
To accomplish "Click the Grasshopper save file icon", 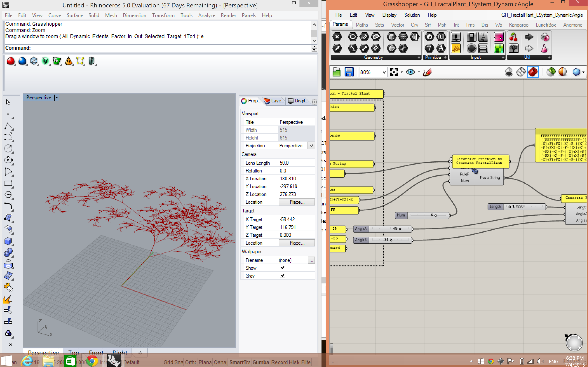I will click(349, 72).
